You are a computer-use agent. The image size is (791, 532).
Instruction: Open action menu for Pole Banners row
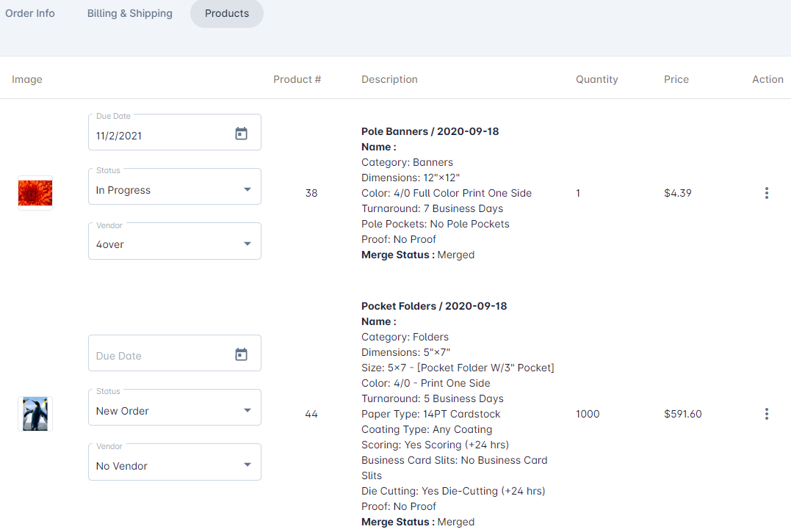click(x=766, y=193)
